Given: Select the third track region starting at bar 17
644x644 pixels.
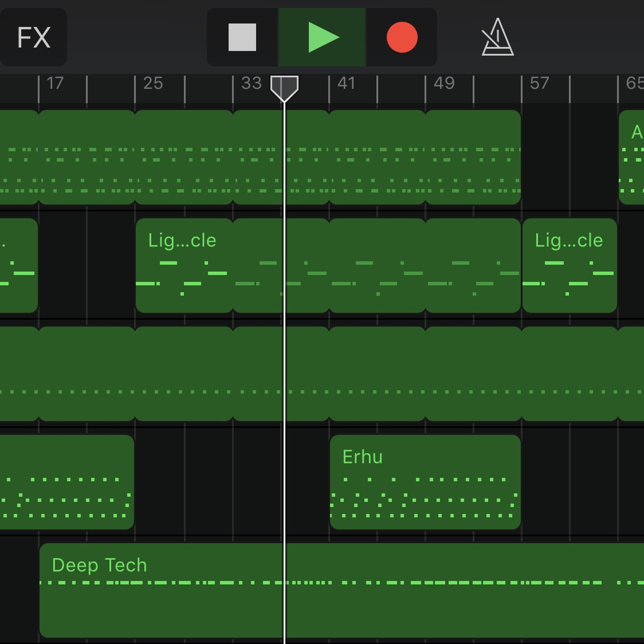Looking at the screenshot, I should point(87,374).
